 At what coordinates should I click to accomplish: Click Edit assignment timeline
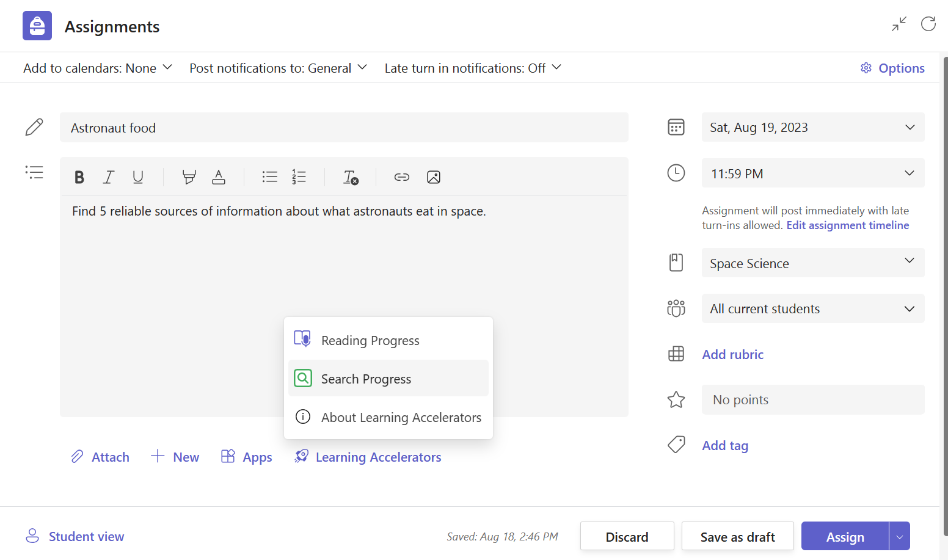tap(847, 225)
